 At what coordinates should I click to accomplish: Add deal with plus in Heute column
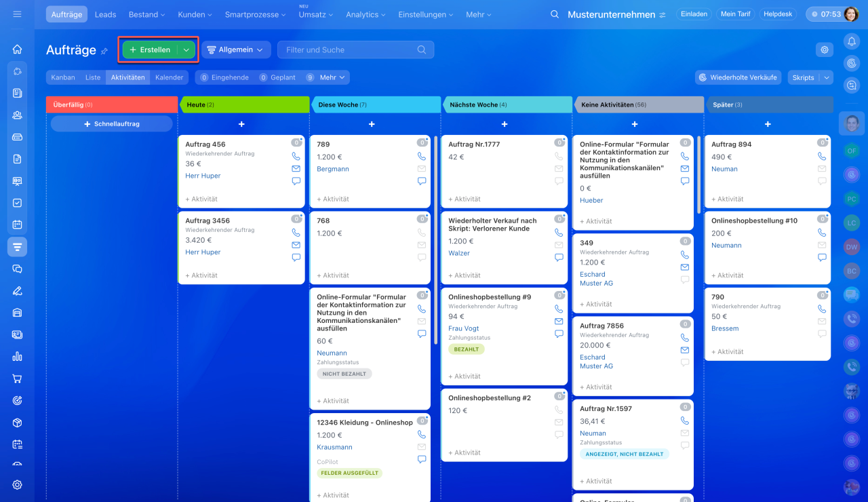click(241, 124)
